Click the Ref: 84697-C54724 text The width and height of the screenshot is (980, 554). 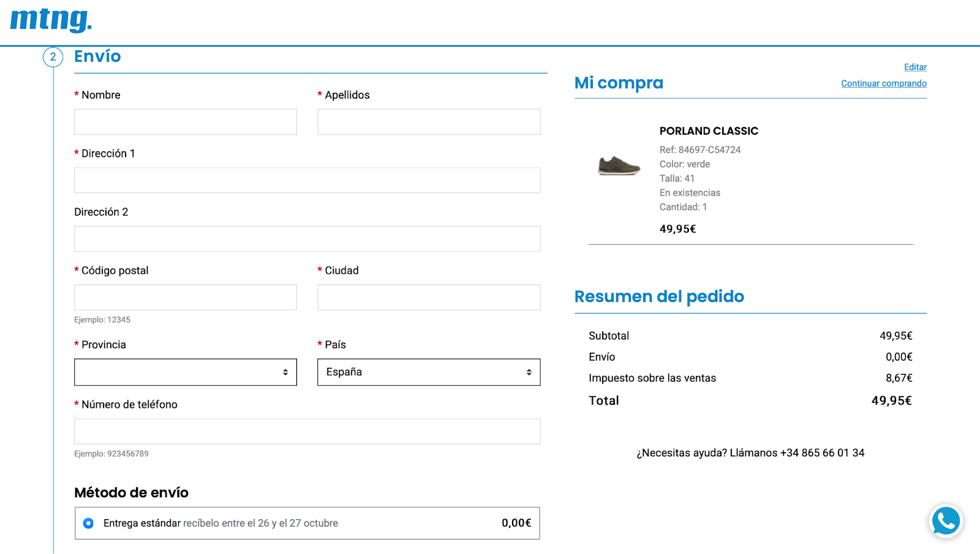coord(700,149)
